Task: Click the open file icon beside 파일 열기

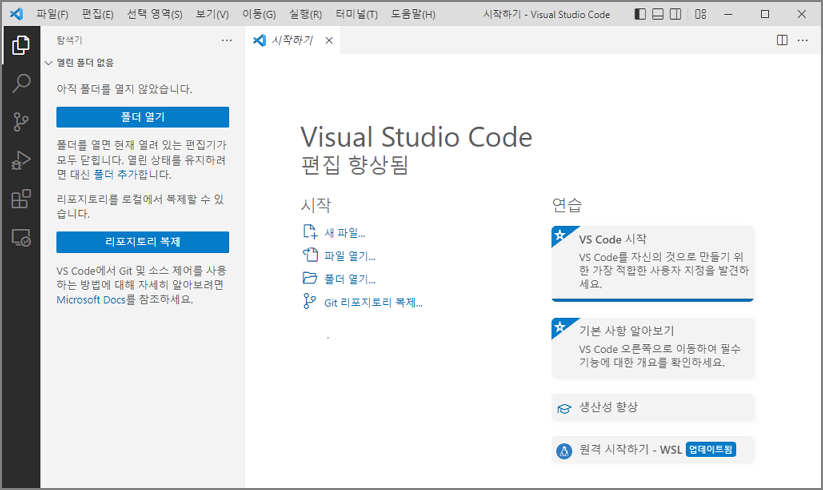Action: 310,255
